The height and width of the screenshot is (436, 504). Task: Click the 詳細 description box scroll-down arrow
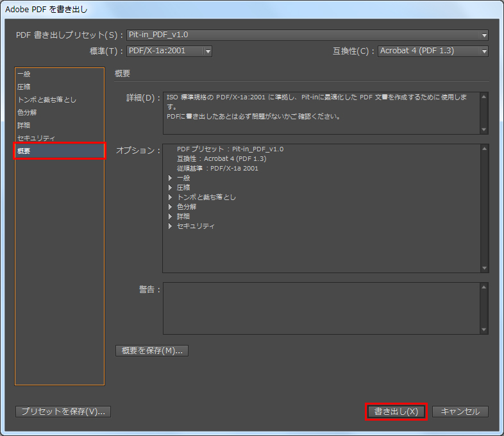coord(484,130)
